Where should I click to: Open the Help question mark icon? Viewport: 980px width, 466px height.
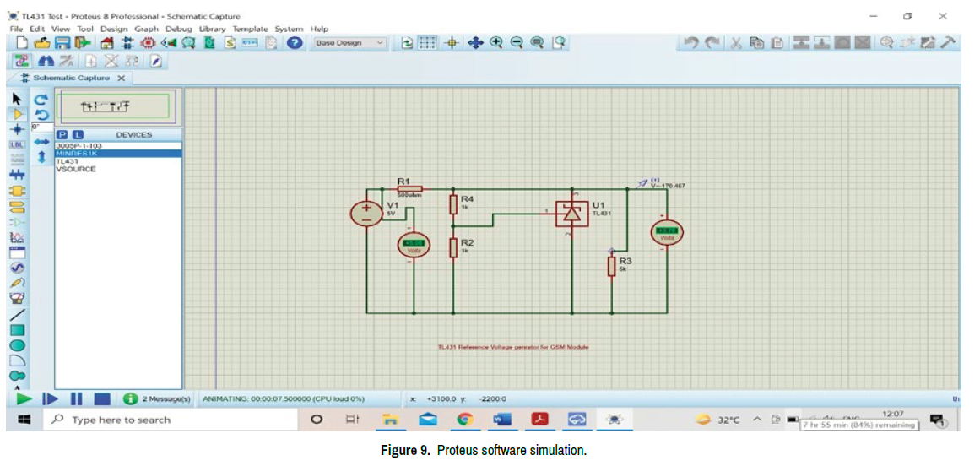[x=295, y=43]
